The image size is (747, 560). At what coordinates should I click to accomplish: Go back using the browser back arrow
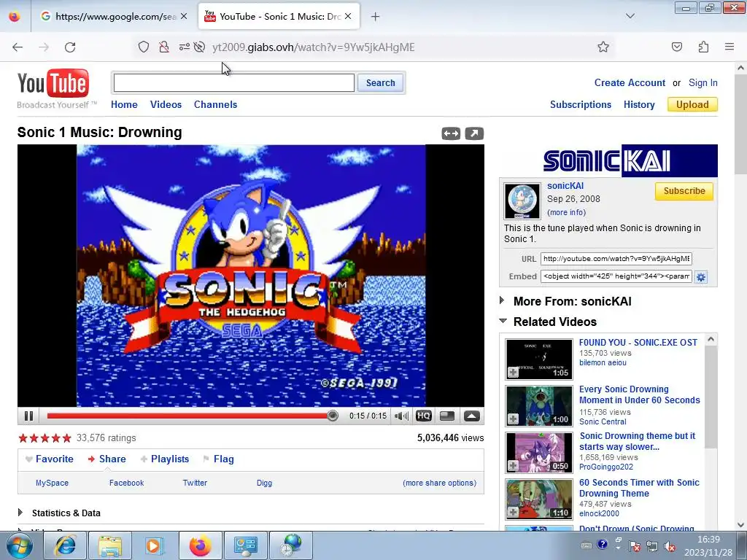point(18,47)
